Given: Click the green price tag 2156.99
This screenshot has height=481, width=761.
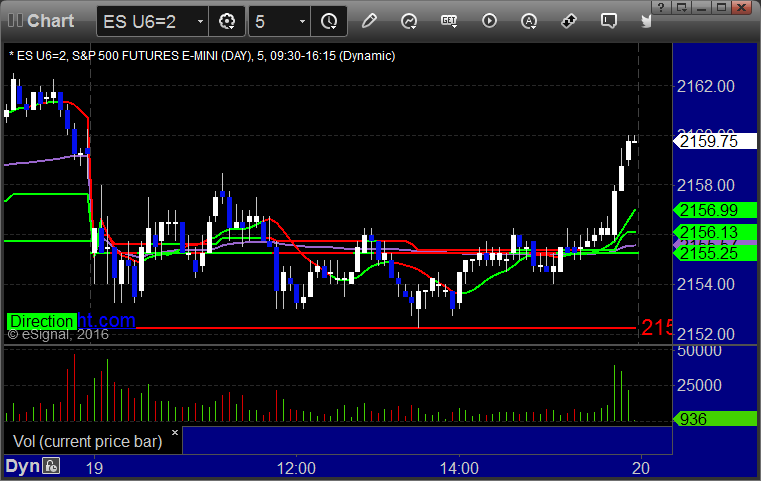Looking at the screenshot, I should (x=715, y=210).
